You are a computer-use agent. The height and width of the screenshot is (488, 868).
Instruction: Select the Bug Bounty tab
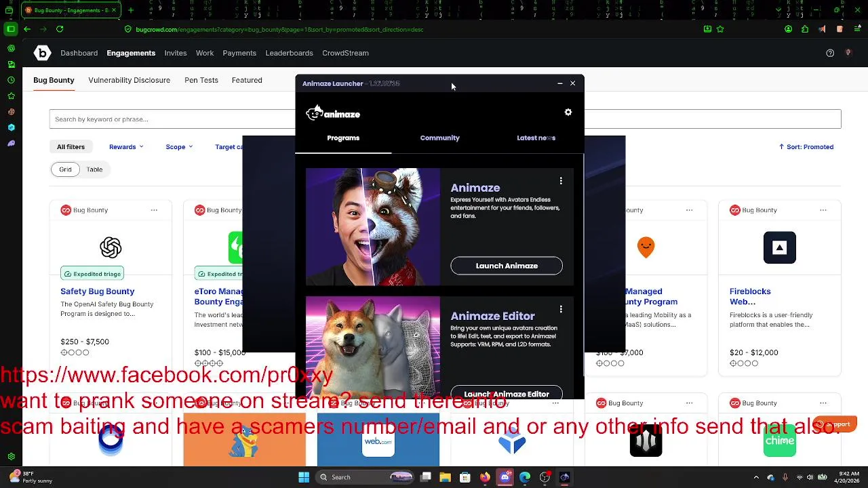click(54, 80)
